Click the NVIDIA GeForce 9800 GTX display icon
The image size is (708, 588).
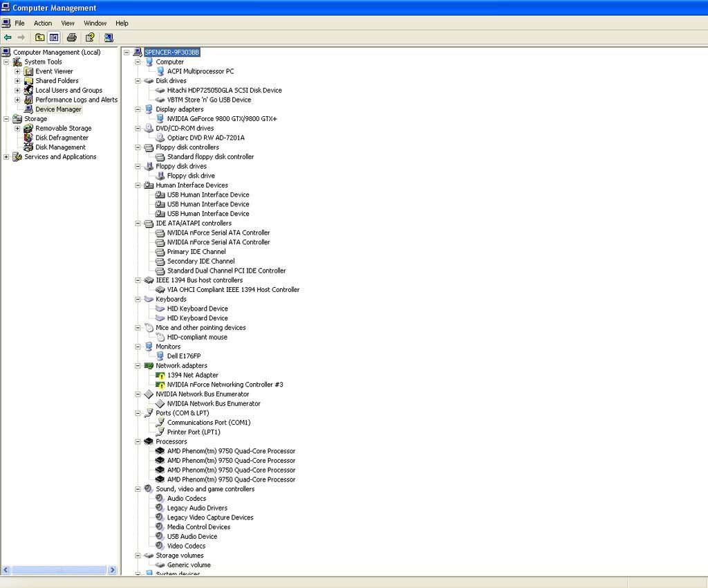[x=160, y=119]
